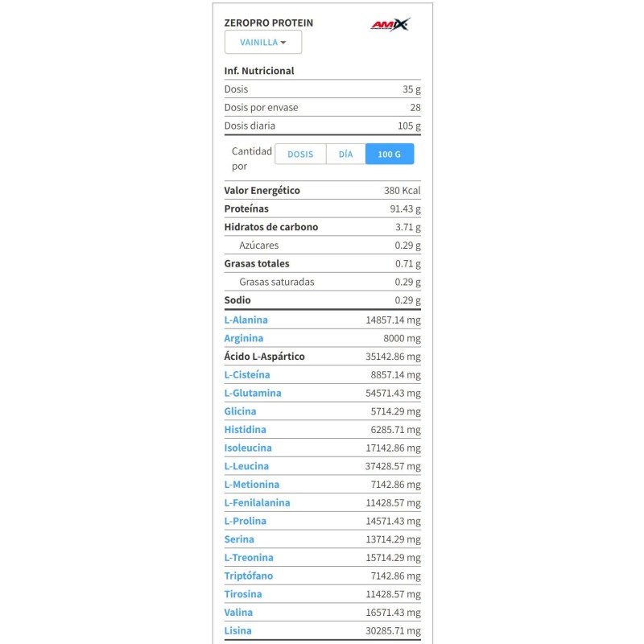Select the Dosis quantity toggle
This screenshot has height=644, width=644.
(300, 154)
